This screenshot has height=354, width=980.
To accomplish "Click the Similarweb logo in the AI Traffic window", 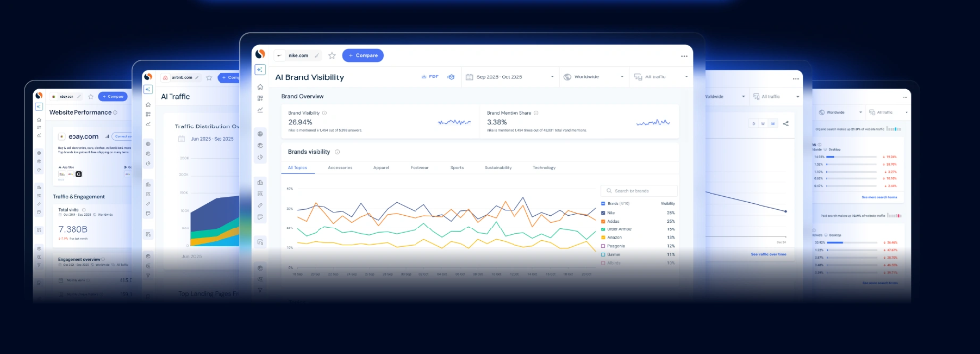I will [148, 76].
